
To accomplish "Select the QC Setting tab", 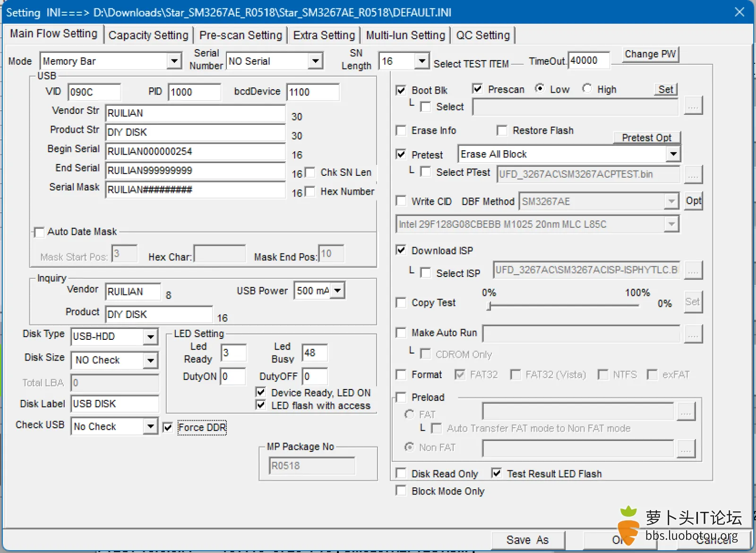I will 483,35.
